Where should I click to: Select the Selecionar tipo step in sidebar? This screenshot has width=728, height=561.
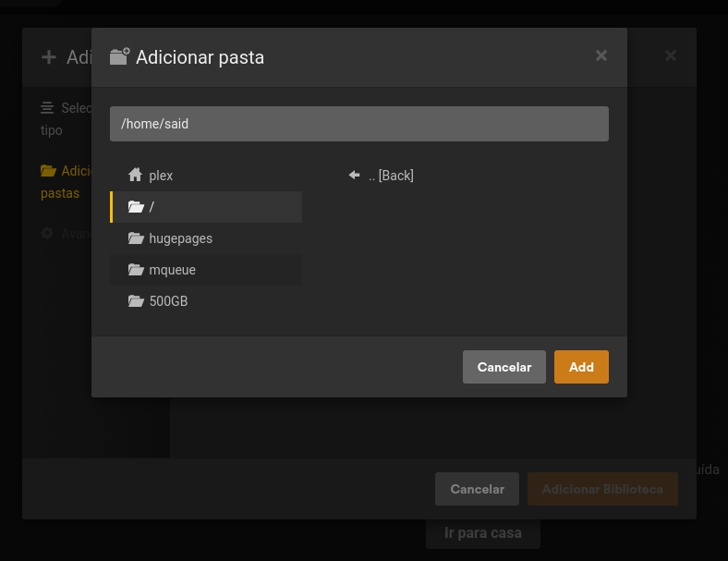pyautogui.click(x=66, y=119)
